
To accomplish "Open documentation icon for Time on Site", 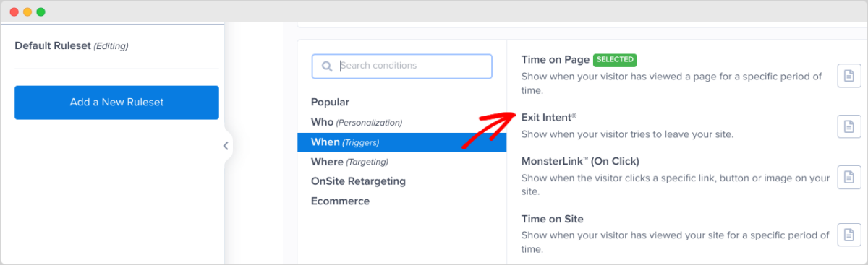I will tap(849, 235).
